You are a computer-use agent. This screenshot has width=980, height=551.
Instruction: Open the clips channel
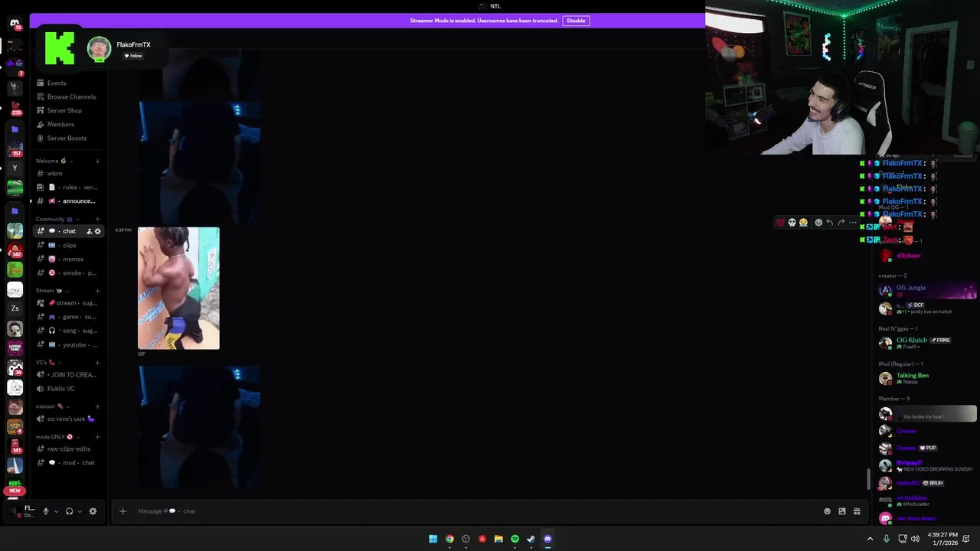point(69,245)
